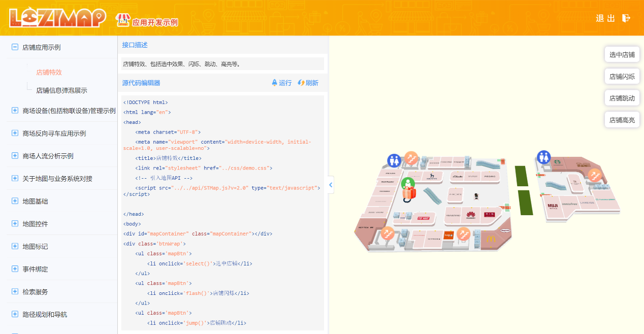644x334 pixels.
Task: Select the Starbucks shop on the map
Action: pyautogui.click(x=557, y=163)
